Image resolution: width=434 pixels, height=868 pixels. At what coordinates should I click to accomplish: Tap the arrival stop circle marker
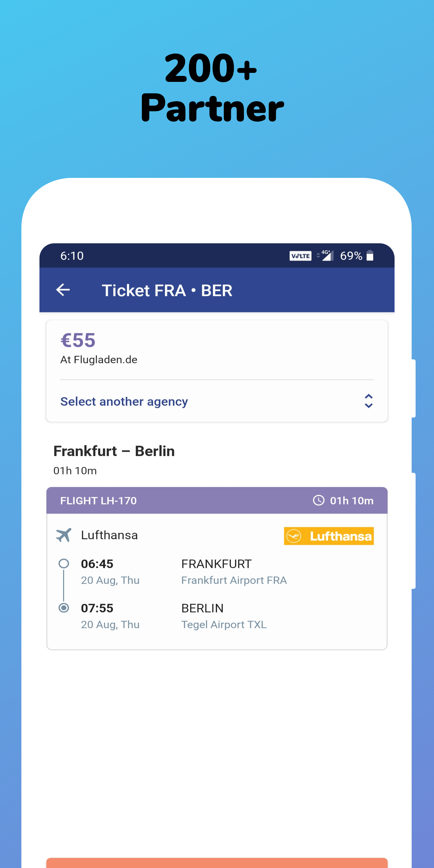point(64,608)
